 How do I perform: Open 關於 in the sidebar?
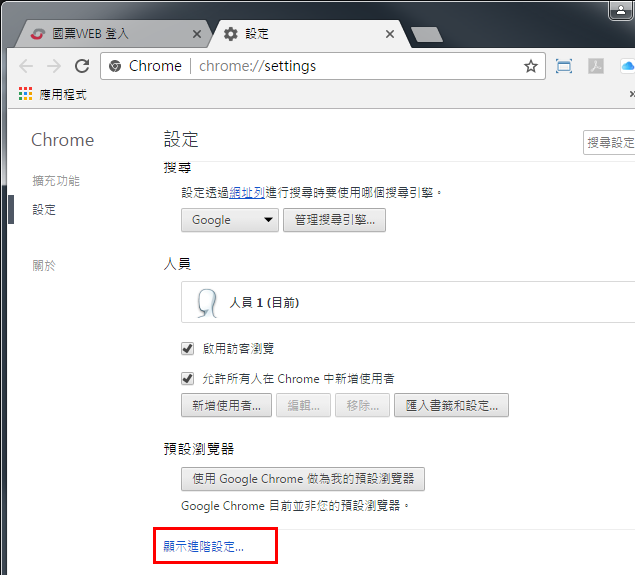pyautogui.click(x=44, y=266)
